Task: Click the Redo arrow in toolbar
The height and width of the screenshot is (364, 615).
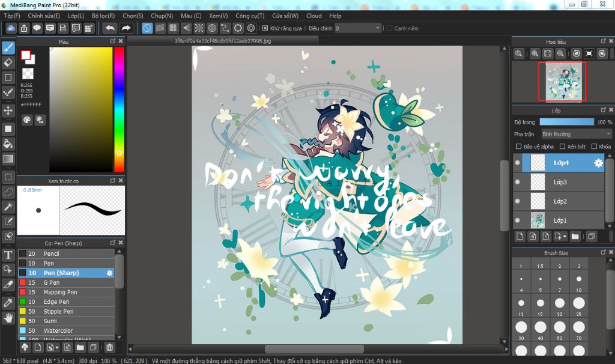Action: click(x=126, y=28)
